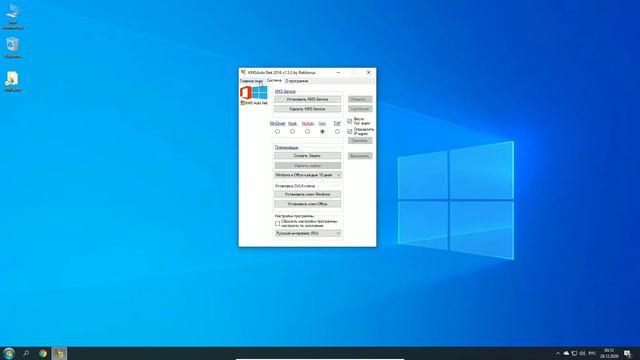640x360 pixels.
Task: Open the volume tray icon
Action: pos(582,353)
